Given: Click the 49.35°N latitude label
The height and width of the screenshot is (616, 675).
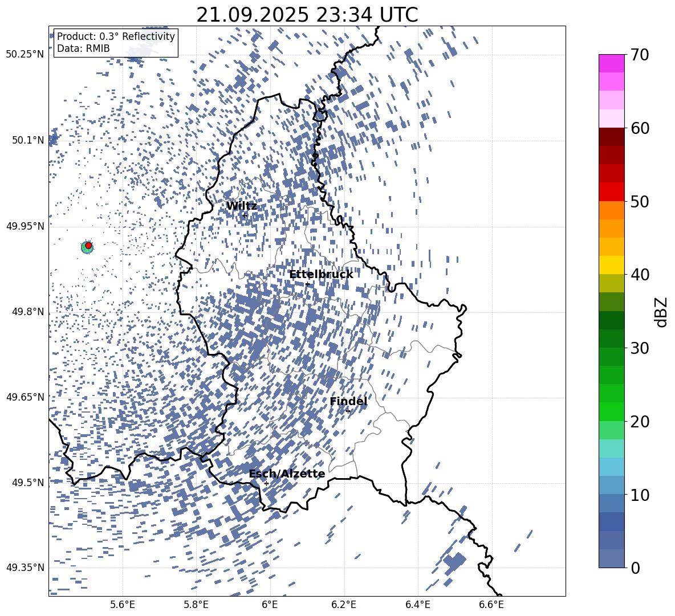Looking at the screenshot, I should [x=25, y=568].
